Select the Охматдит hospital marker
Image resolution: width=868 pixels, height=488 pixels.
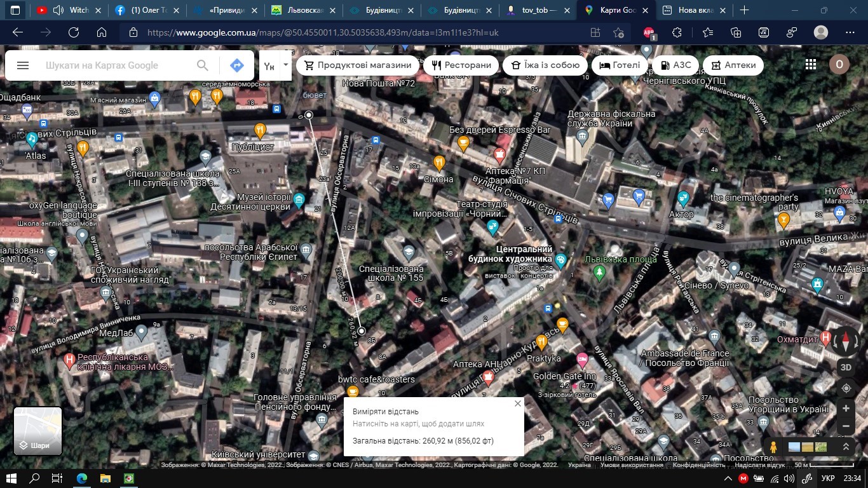click(826, 338)
